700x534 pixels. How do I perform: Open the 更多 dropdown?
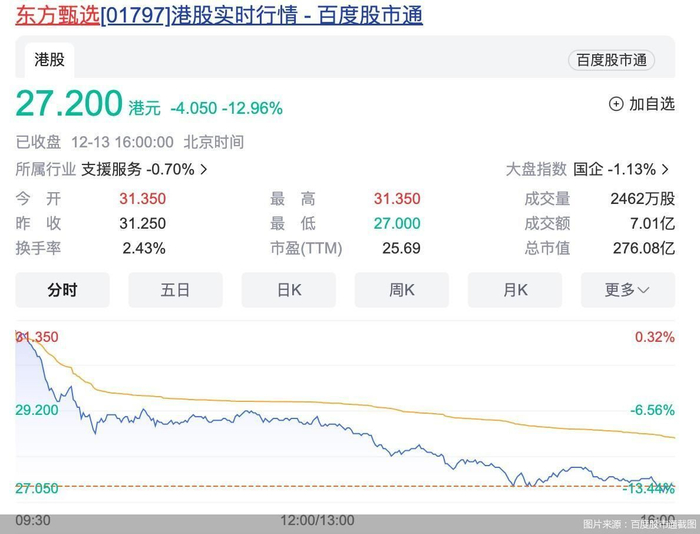[x=628, y=290]
